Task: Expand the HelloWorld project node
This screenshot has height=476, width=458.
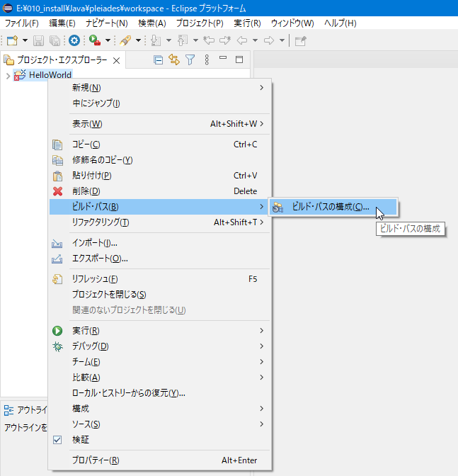Action: click(8, 76)
